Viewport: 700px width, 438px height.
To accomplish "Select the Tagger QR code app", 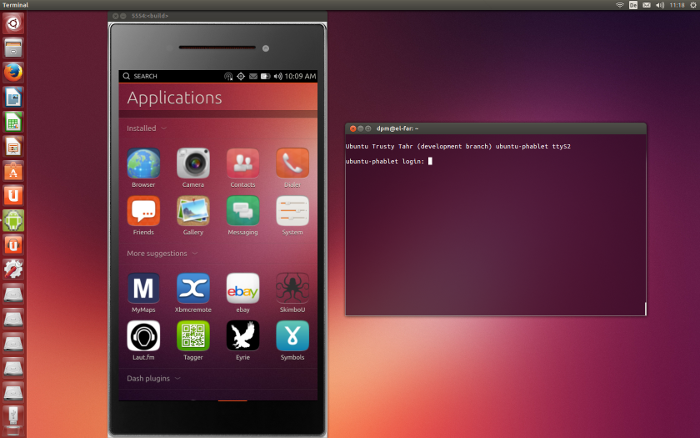I will pyautogui.click(x=193, y=336).
